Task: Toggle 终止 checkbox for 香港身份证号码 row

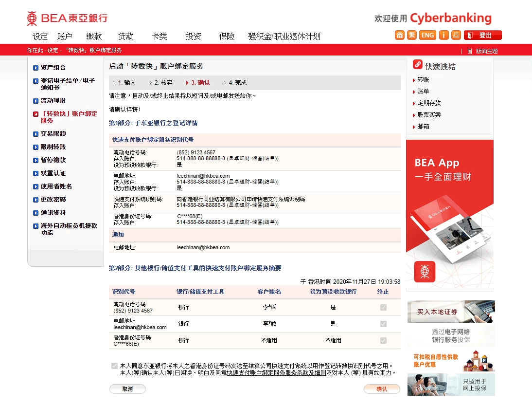Action: (383, 340)
